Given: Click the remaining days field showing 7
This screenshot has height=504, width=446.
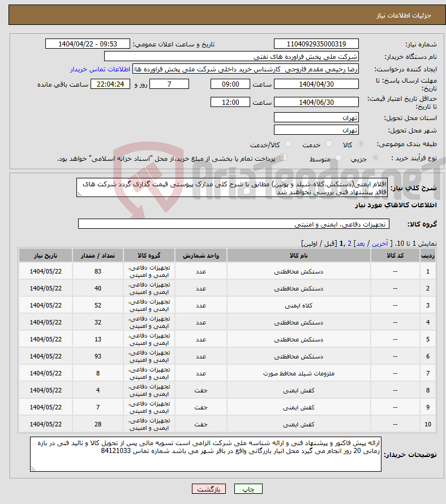Looking at the screenshot, I should pyautogui.click(x=169, y=84).
